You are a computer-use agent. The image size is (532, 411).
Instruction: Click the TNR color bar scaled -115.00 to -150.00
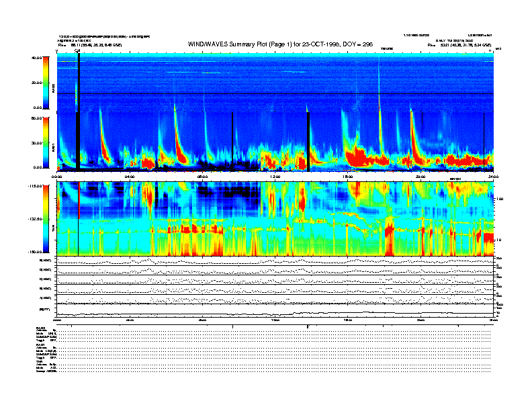tap(46, 219)
